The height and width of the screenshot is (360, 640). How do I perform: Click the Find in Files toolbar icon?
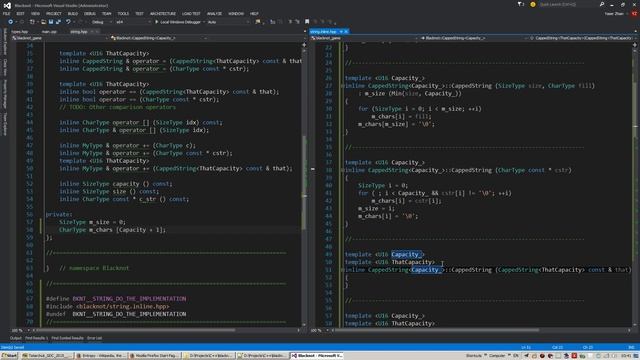[x=258, y=22]
